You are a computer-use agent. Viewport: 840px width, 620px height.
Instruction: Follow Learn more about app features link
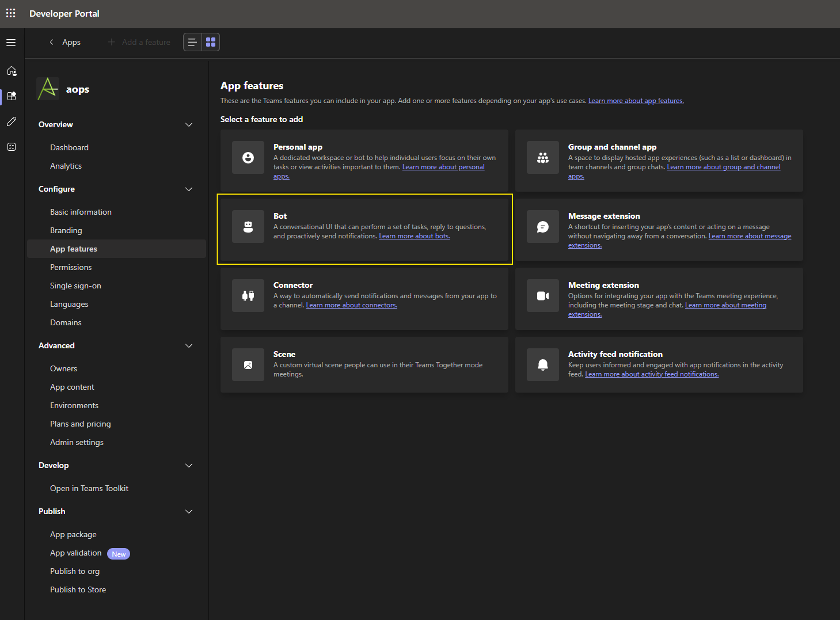[x=636, y=101]
